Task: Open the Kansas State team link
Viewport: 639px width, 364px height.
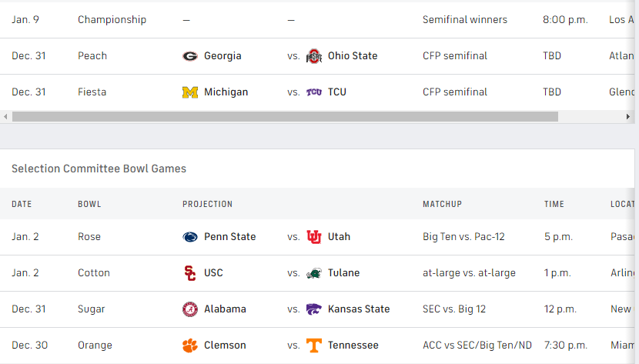Action: click(x=359, y=309)
